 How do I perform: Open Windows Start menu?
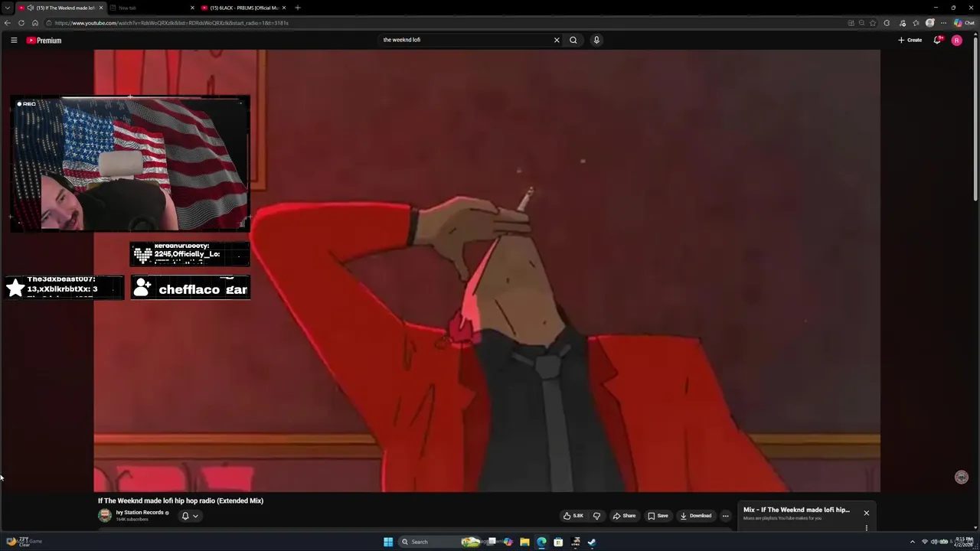(388, 542)
